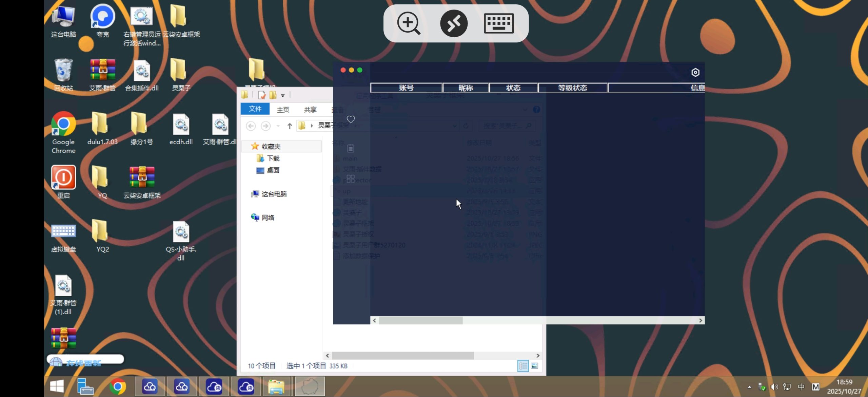This screenshot has width=868, height=397.
Task: Switch to large icons view in status bar
Action: tap(535, 366)
